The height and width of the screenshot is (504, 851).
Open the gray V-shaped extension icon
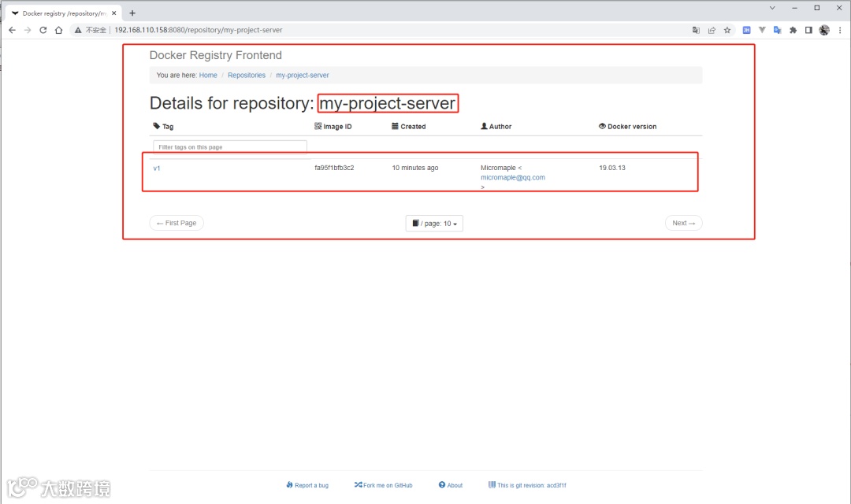coord(762,30)
